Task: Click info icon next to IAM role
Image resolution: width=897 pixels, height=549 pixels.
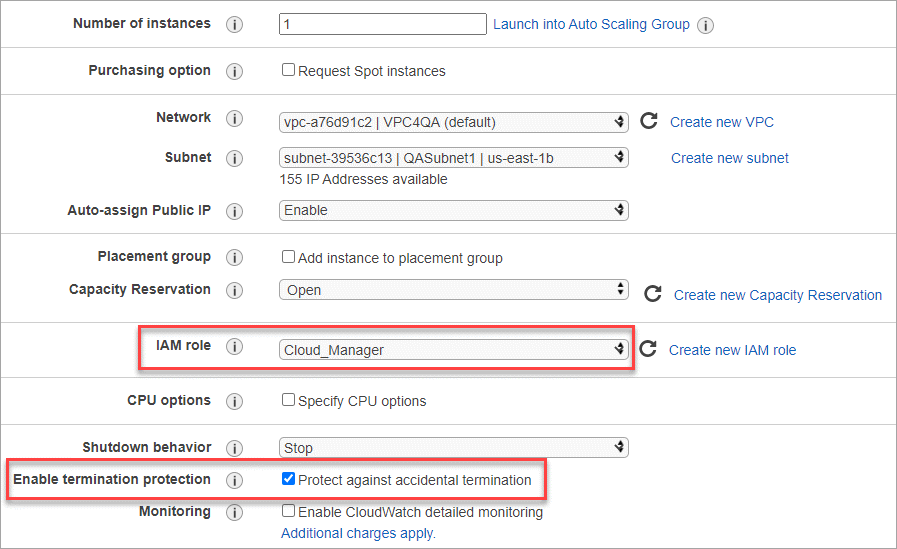Action: (x=235, y=347)
